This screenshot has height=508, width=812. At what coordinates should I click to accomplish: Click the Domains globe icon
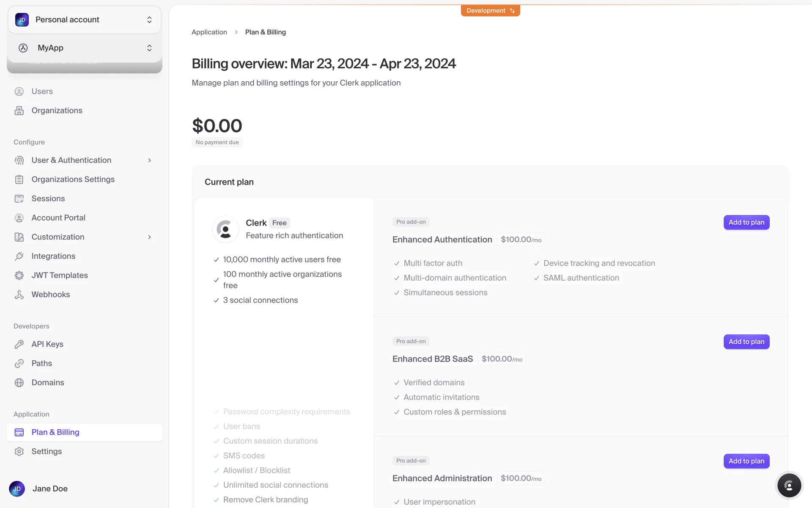click(x=19, y=383)
